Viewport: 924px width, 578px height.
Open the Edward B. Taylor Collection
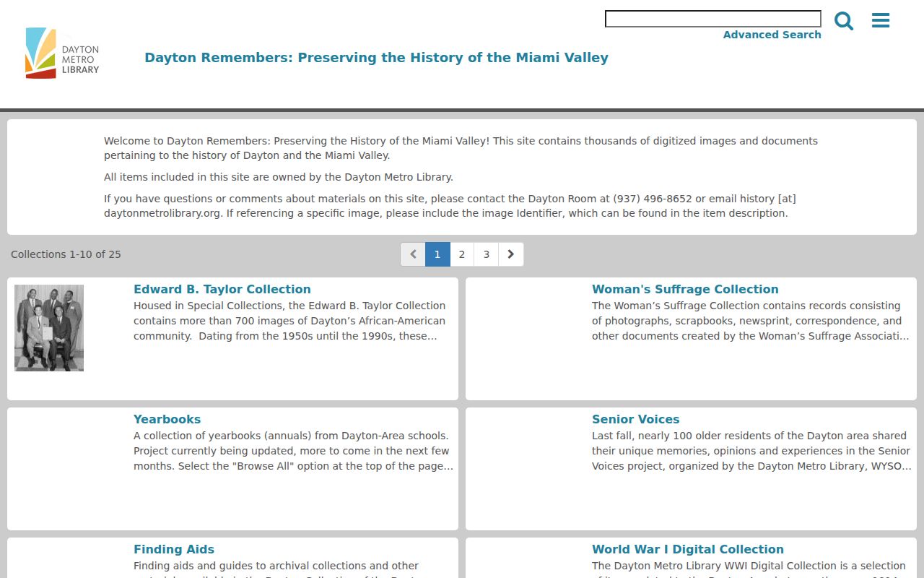[x=222, y=289]
